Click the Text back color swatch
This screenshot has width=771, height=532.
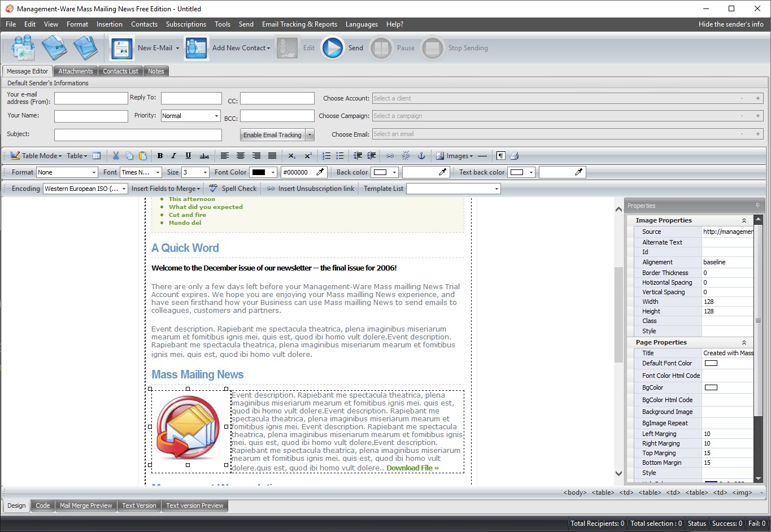[516, 172]
